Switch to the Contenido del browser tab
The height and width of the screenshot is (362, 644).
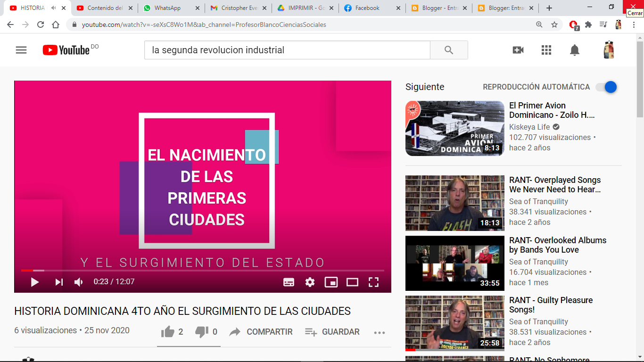[x=105, y=8]
